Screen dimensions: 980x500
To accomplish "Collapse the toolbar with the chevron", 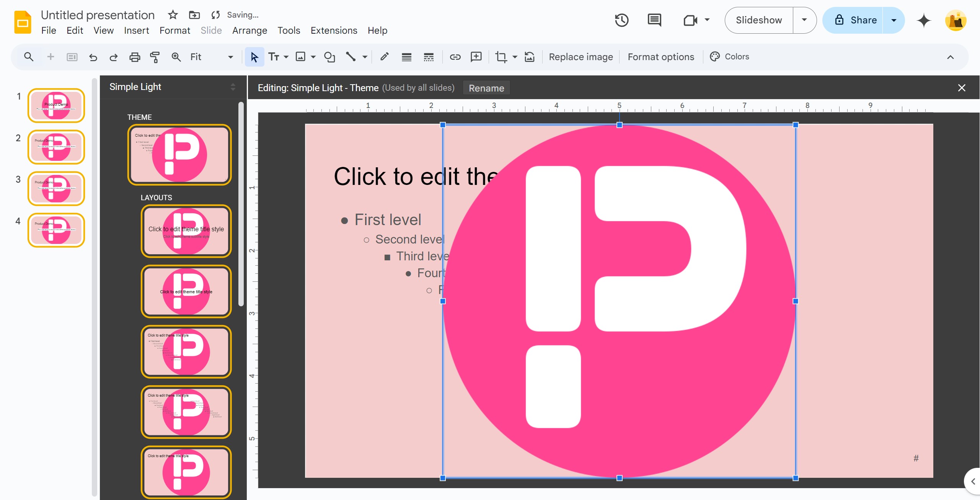I will pos(951,57).
